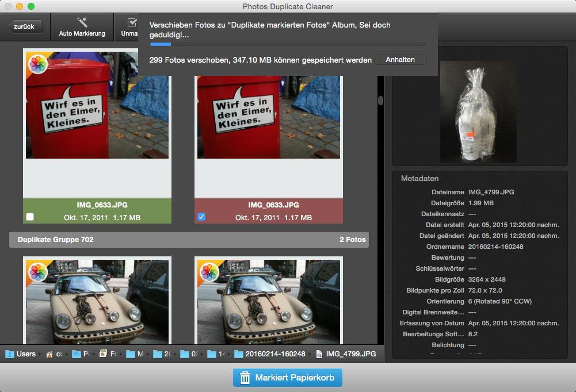
Task: Select the first Porsche car photo
Action: (97, 302)
